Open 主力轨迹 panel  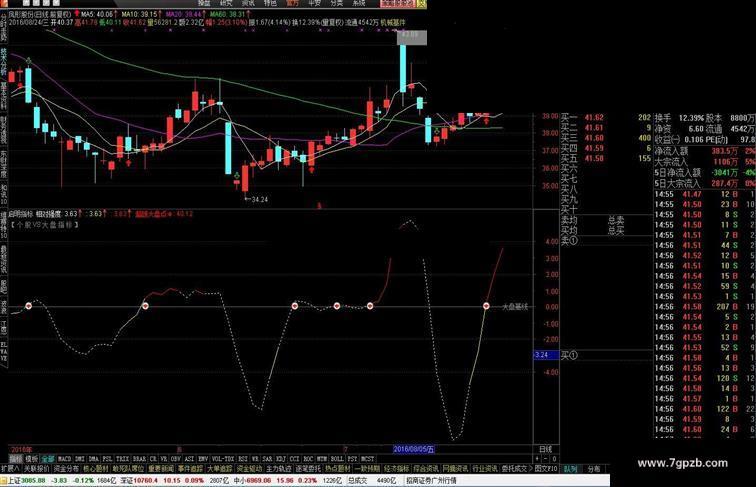(x=279, y=468)
